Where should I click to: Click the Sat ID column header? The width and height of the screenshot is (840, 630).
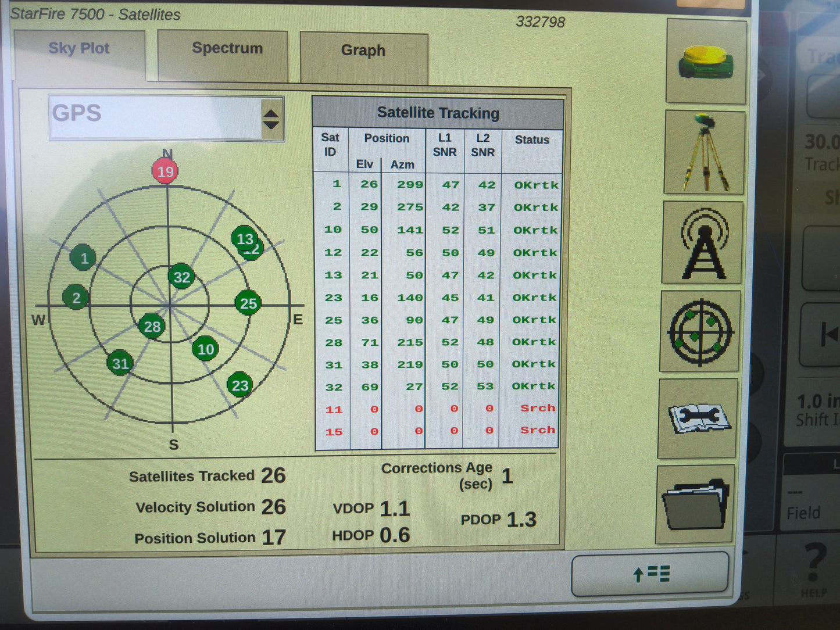point(330,145)
